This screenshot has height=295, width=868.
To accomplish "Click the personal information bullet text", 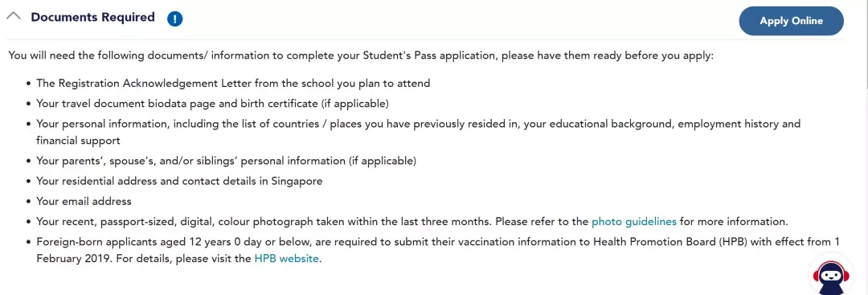I will coord(419,133).
